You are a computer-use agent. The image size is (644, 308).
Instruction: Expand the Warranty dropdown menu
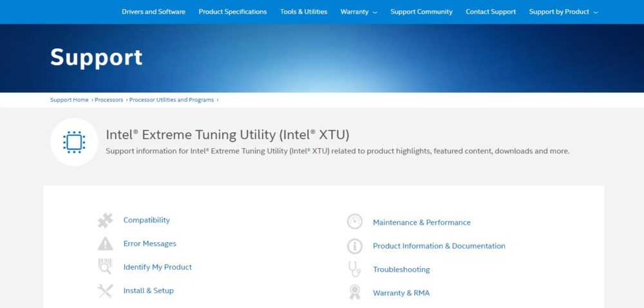359,12
